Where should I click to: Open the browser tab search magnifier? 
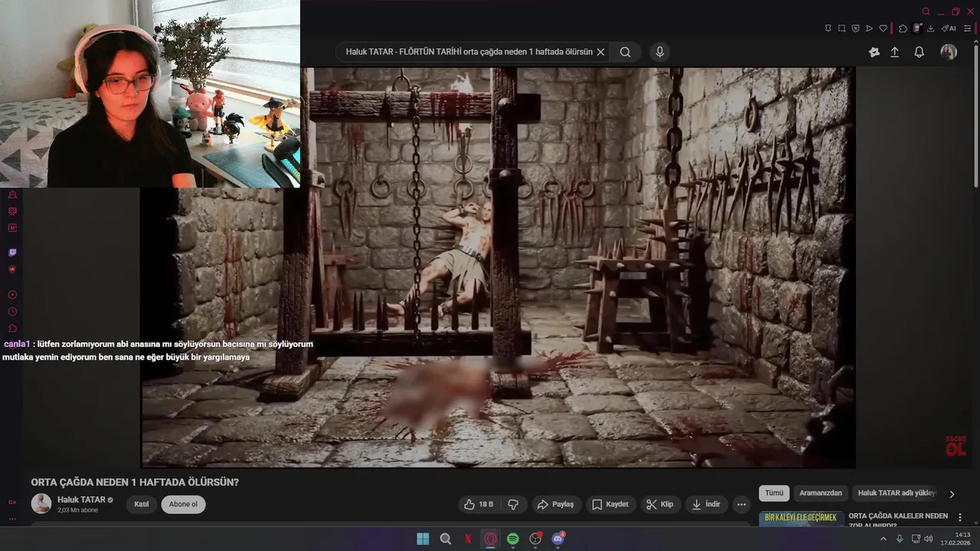click(x=926, y=11)
